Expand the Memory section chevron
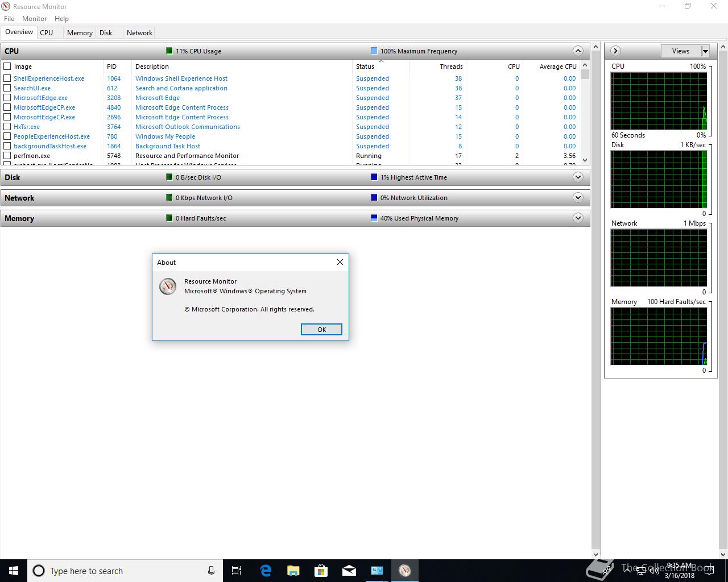 [578, 218]
